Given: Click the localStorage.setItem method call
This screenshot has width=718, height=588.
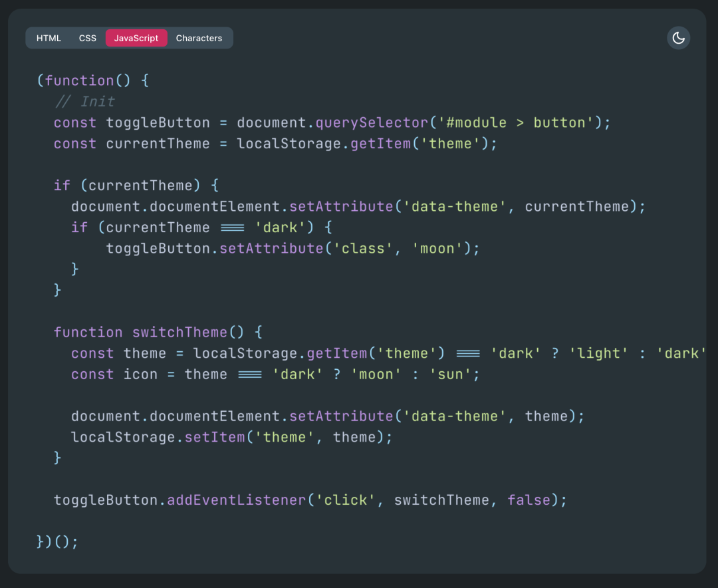Looking at the screenshot, I should tap(215, 437).
